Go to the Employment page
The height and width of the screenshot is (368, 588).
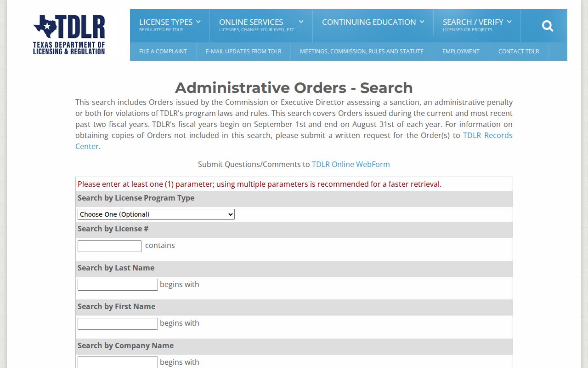click(x=461, y=52)
